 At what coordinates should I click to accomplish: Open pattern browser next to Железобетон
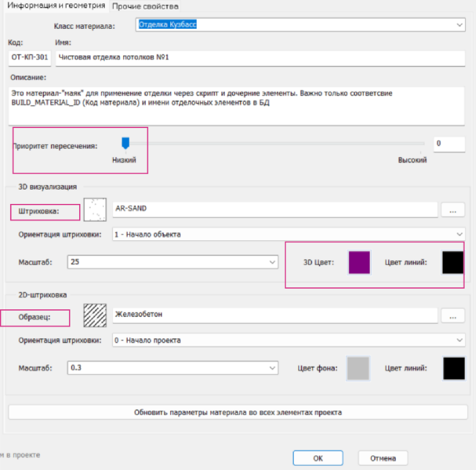(x=453, y=316)
